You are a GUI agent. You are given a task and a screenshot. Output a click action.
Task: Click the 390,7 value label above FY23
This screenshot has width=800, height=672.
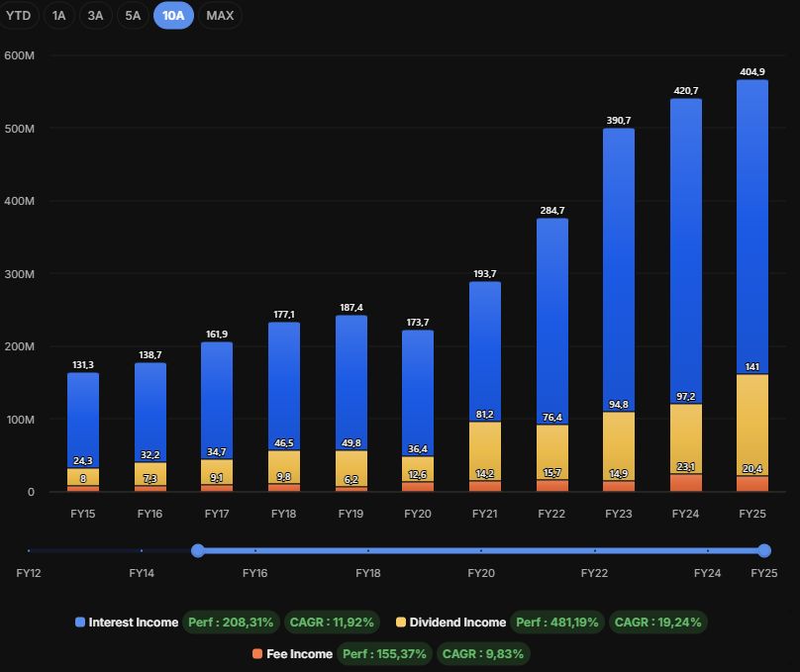pos(619,121)
